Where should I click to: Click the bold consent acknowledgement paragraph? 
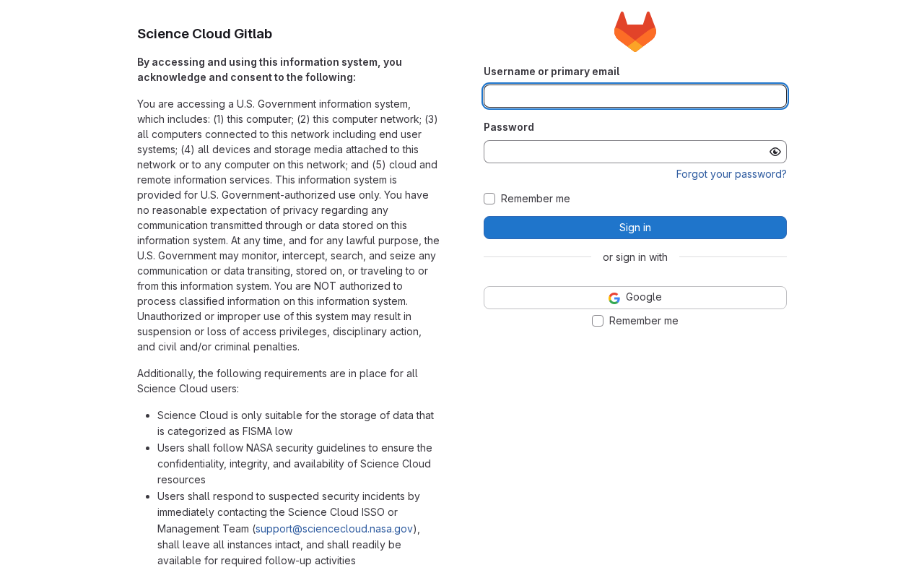(269, 69)
